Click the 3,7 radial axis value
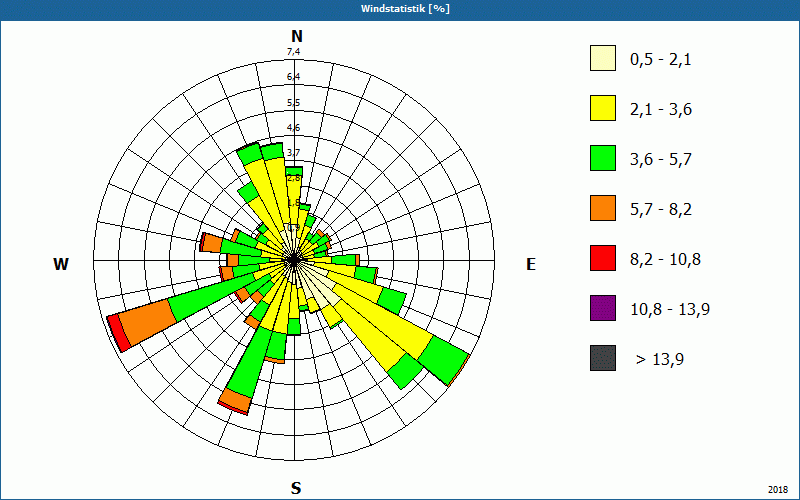 (x=293, y=153)
